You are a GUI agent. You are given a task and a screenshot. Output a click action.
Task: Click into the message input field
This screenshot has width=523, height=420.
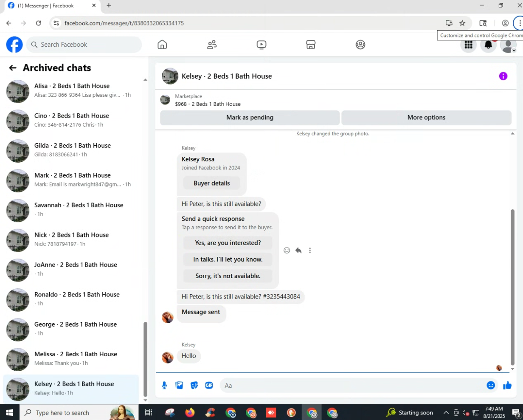354,386
